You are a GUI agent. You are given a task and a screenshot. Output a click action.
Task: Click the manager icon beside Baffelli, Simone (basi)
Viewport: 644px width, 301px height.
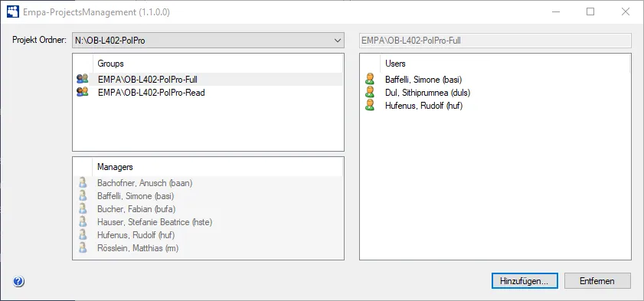pos(83,196)
